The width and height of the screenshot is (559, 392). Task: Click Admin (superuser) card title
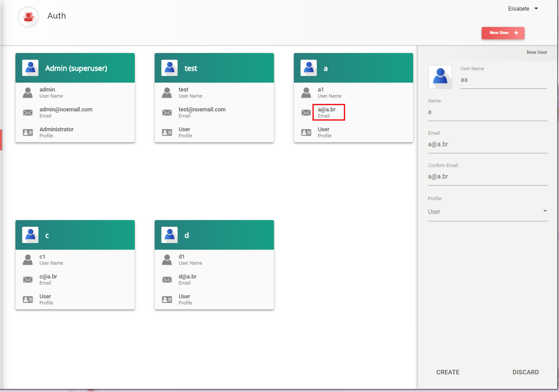point(76,69)
